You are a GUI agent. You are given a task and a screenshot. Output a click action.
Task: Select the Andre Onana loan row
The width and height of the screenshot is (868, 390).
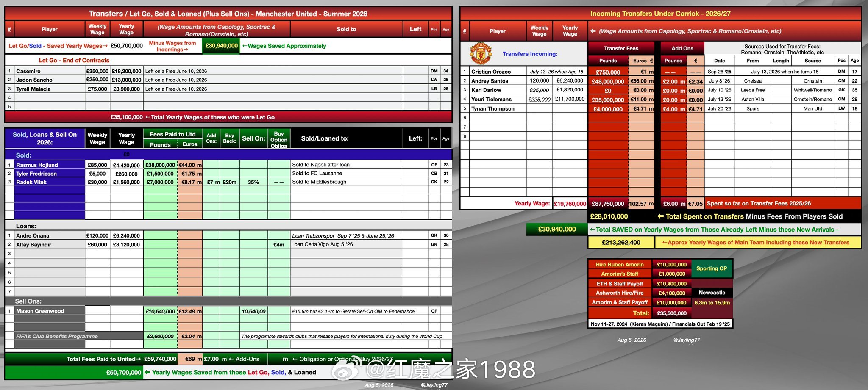(228, 235)
